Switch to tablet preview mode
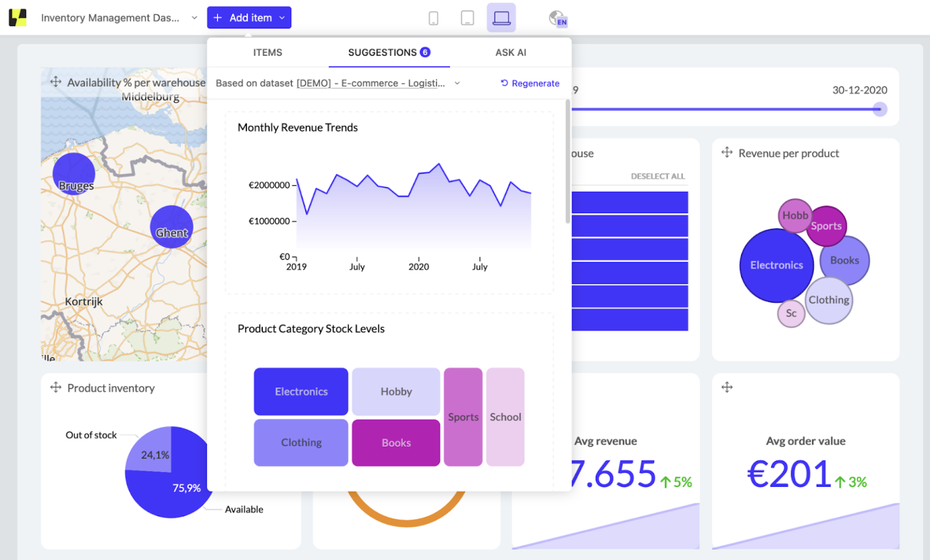The width and height of the screenshot is (930, 560). point(467,18)
